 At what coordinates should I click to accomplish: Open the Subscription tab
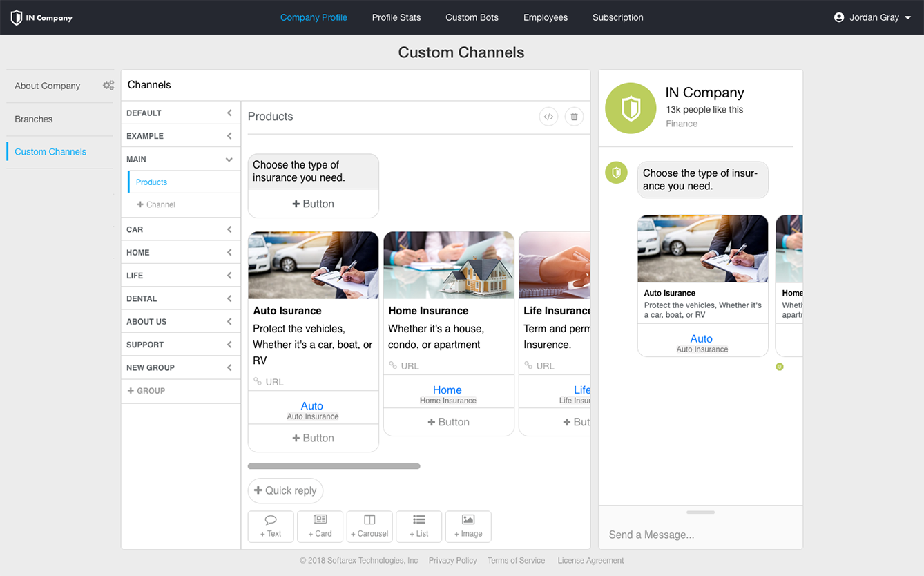618,17
